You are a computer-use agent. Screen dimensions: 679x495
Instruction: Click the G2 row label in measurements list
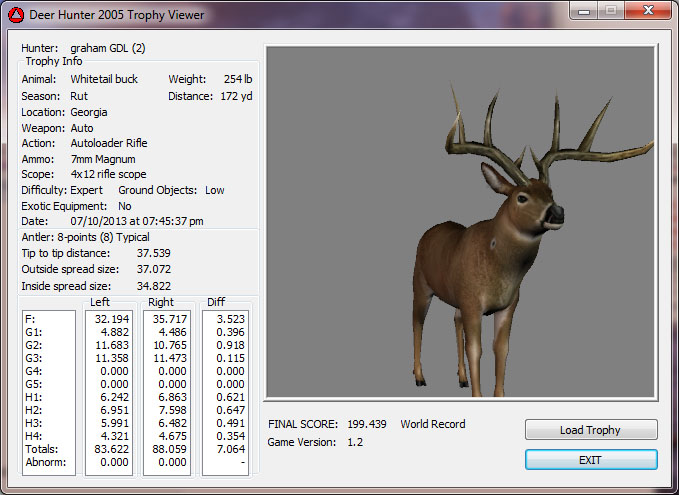32,344
